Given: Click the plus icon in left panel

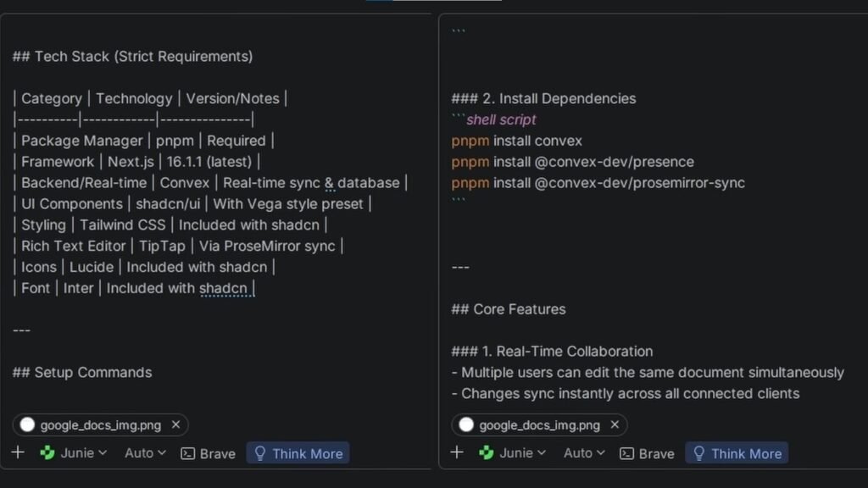Looking at the screenshot, I should [x=18, y=452].
